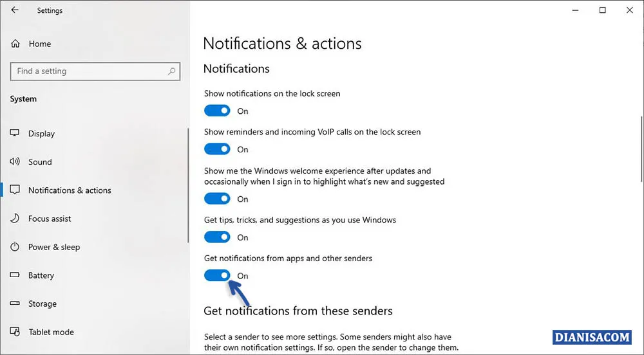Maximize the Settings window
Viewport: 644px width, 355px height.
pos(603,10)
